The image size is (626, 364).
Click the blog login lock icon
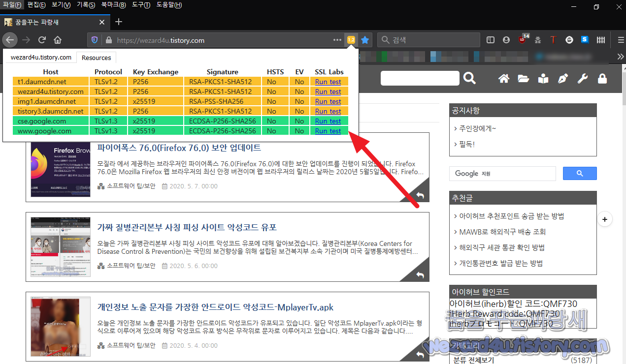pyautogui.click(x=602, y=78)
